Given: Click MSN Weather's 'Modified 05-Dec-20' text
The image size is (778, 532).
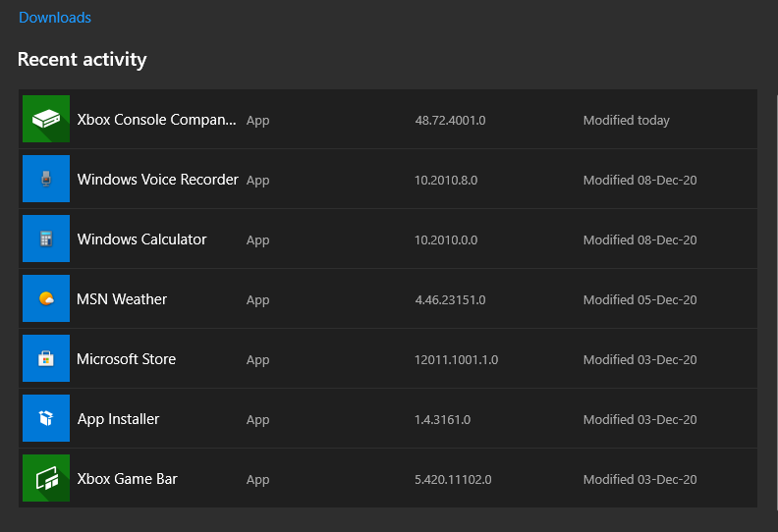Looking at the screenshot, I should point(639,300).
